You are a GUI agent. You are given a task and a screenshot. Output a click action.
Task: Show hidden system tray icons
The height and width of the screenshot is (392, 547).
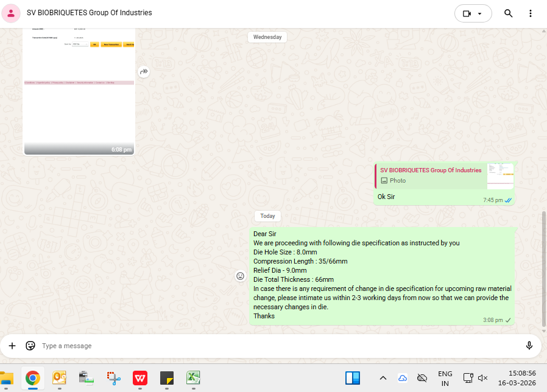pyautogui.click(x=383, y=378)
